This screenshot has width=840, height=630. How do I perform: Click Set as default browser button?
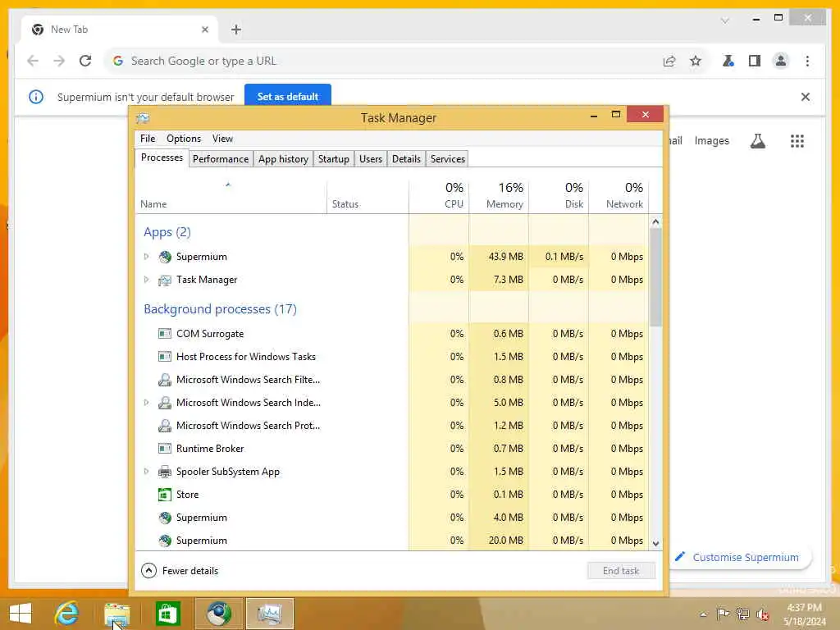[288, 97]
